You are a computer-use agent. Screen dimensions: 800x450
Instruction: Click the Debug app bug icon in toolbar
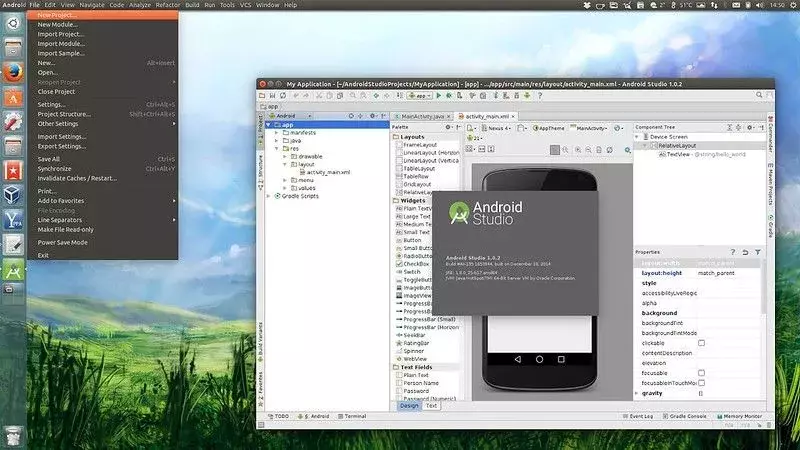tap(449, 95)
